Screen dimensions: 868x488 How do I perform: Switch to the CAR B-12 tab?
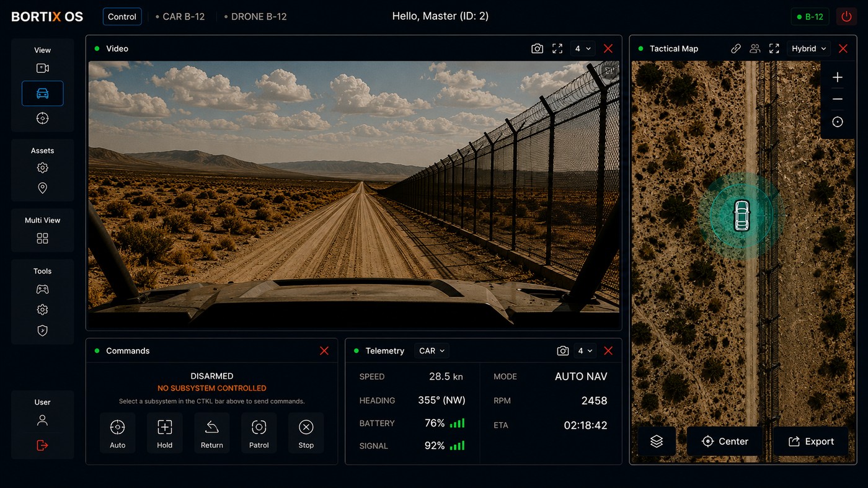(180, 17)
